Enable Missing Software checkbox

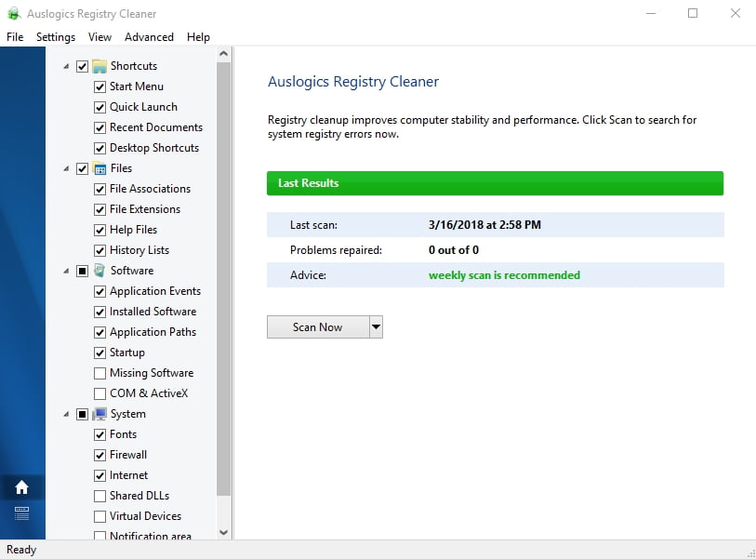99,373
